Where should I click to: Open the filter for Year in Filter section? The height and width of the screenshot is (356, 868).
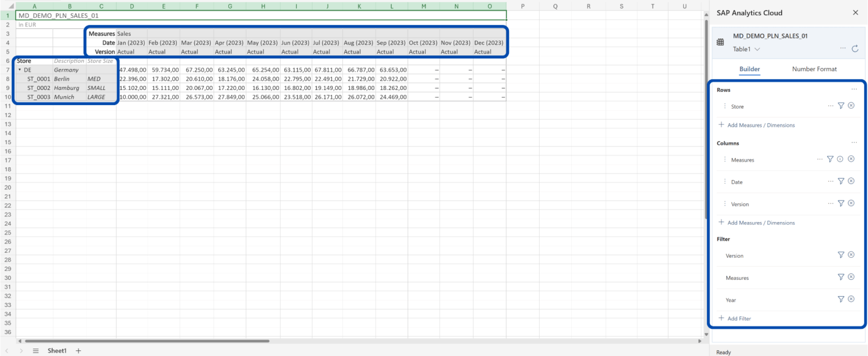pos(840,299)
